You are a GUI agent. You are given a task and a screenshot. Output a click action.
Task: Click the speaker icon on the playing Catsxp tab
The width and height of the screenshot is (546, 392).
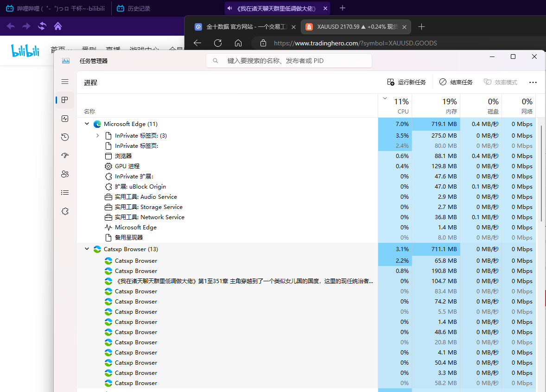(x=230, y=8)
